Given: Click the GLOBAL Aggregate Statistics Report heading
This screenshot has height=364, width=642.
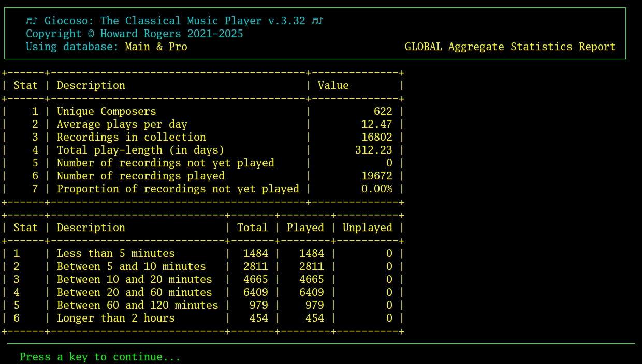Looking at the screenshot, I should tap(511, 47).
